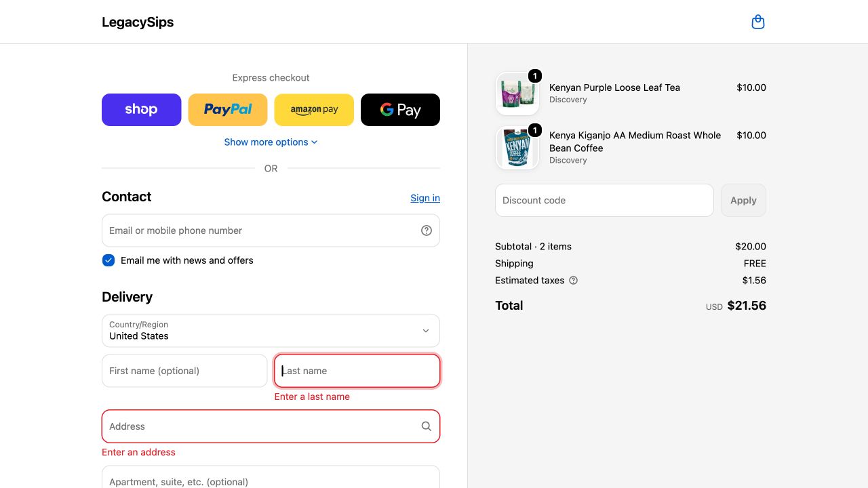Choose Amazon Pay express checkout
This screenshot has height=488, width=868.
pos(314,110)
